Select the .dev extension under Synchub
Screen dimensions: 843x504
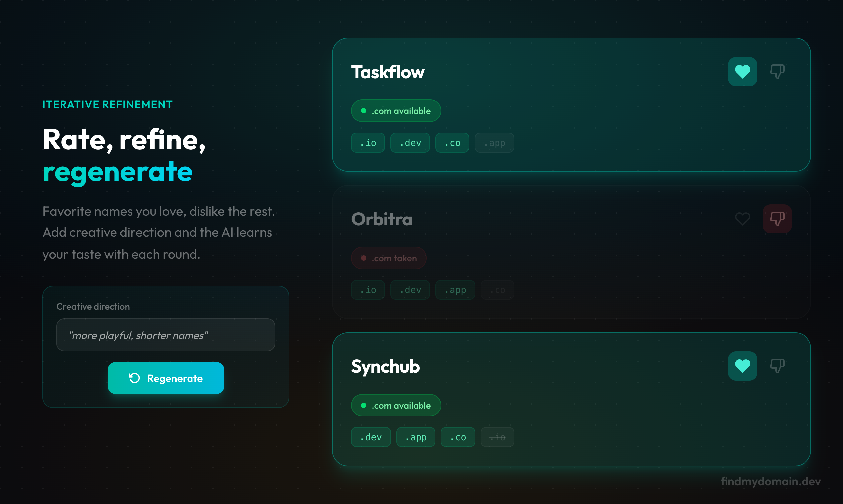coord(371,437)
